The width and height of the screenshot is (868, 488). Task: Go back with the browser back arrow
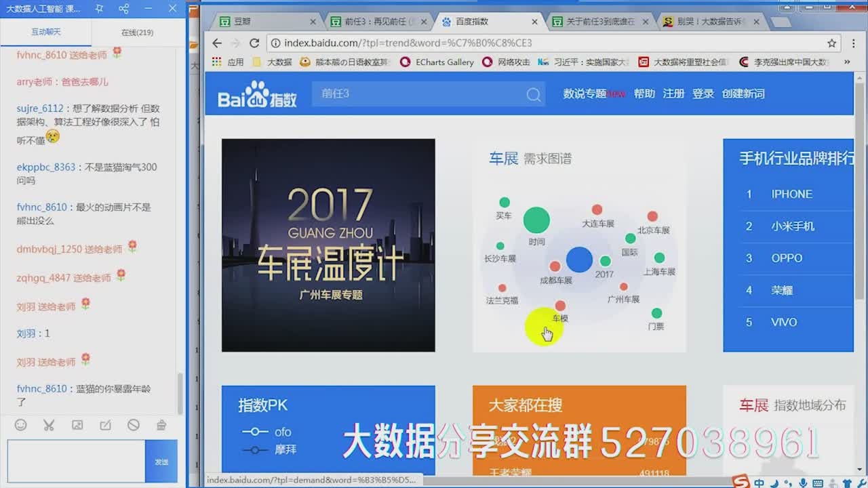point(217,43)
